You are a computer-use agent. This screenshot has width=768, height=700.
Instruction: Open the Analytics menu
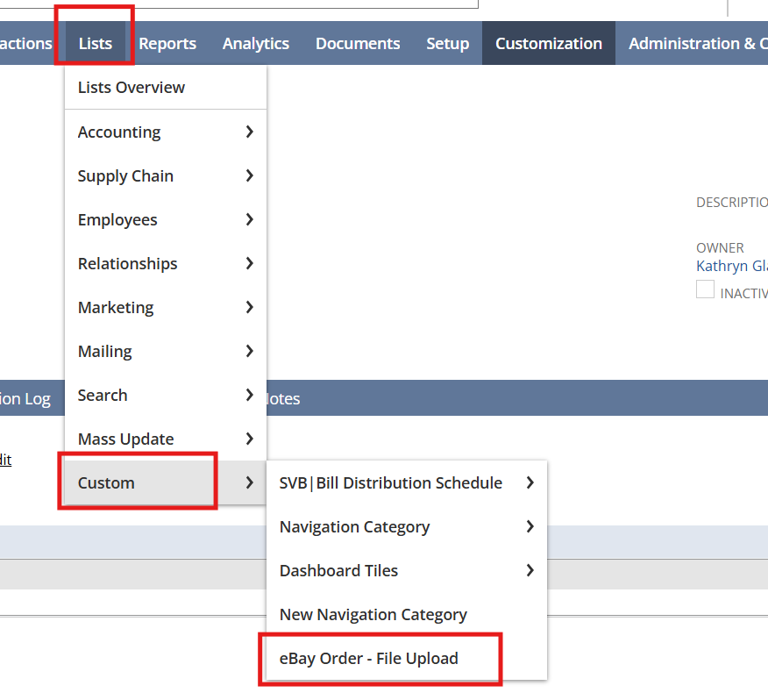coord(255,43)
